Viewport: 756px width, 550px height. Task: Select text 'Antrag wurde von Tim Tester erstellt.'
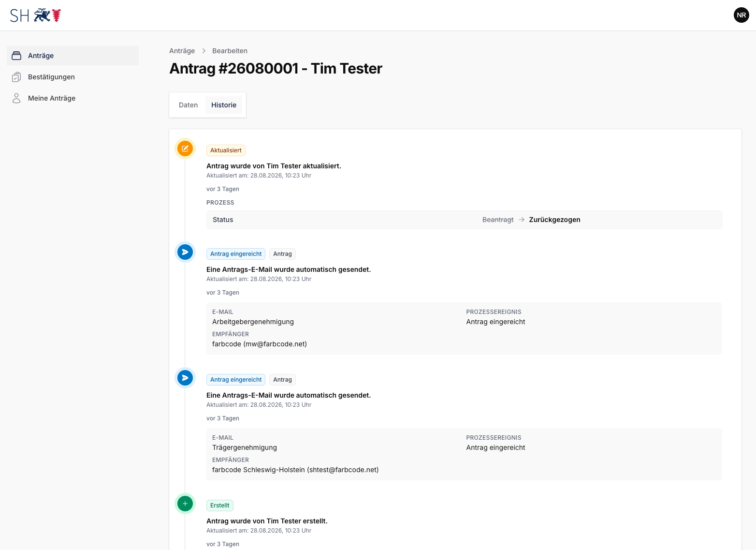[x=267, y=521]
